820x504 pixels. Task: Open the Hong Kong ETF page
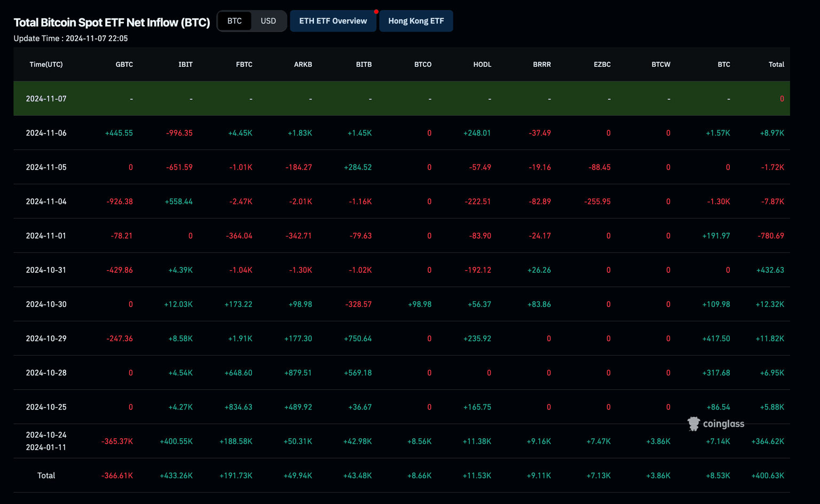416,21
